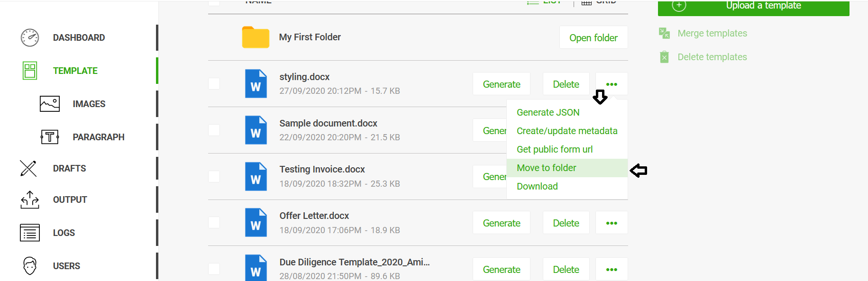The width and height of the screenshot is (868, 281).
Task: Check the box next to Sample document.docx
Action: [214, 130]
